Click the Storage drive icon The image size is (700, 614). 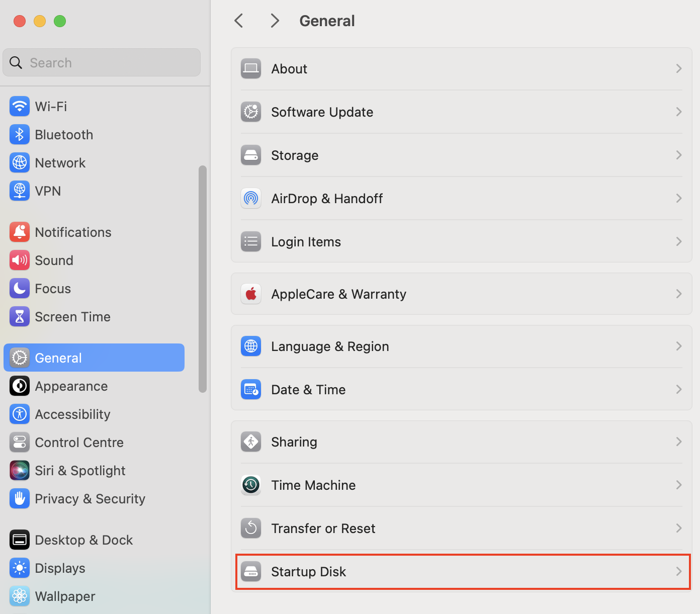click(x=251, y=155)
